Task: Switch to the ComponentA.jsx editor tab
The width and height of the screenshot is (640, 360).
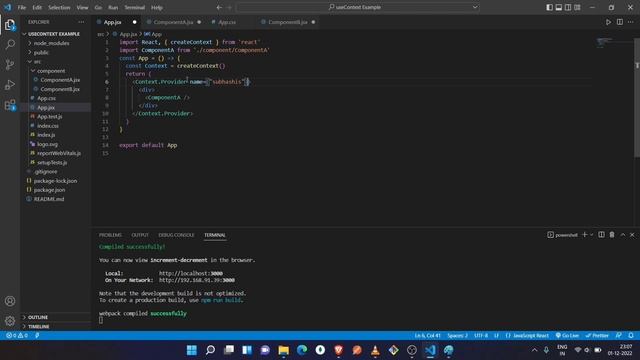Action: 173,22
